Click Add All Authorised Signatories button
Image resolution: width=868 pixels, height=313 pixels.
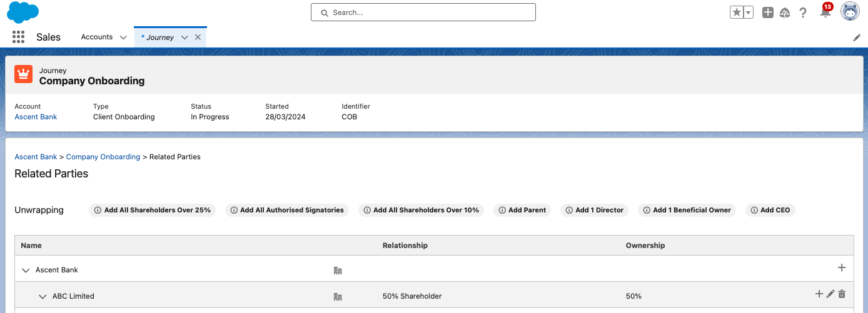coord(287,211)
